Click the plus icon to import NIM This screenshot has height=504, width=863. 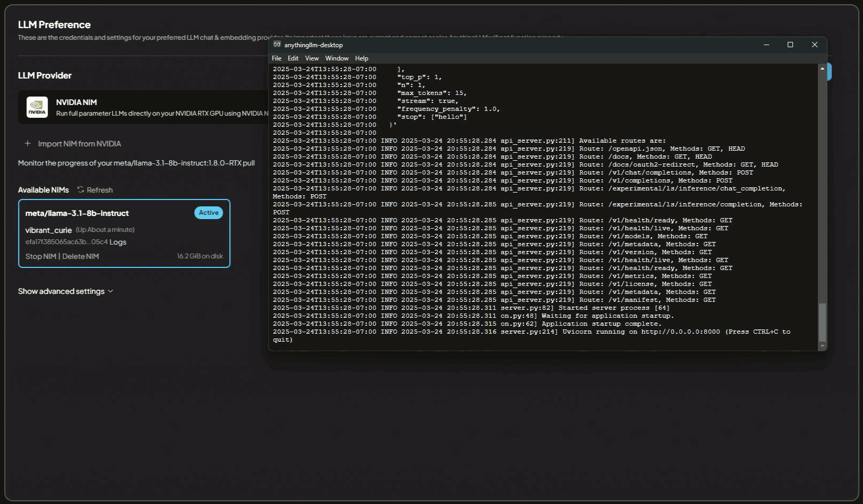(28, 144)
